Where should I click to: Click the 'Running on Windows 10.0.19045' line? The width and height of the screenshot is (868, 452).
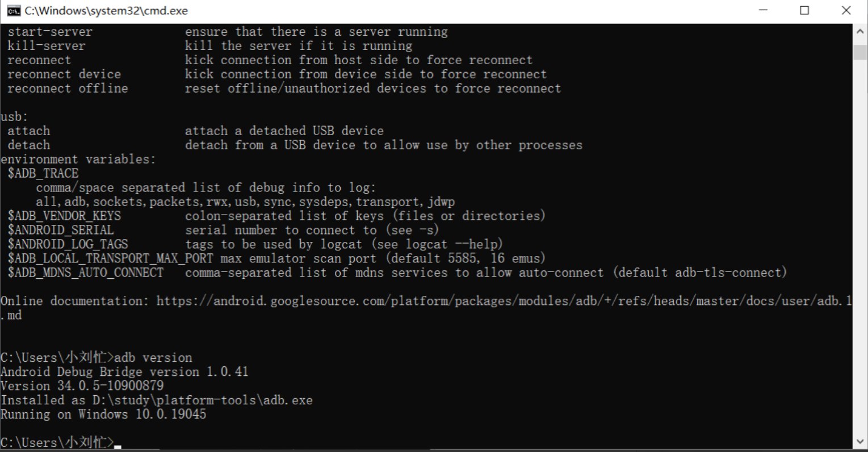(103, 415)
